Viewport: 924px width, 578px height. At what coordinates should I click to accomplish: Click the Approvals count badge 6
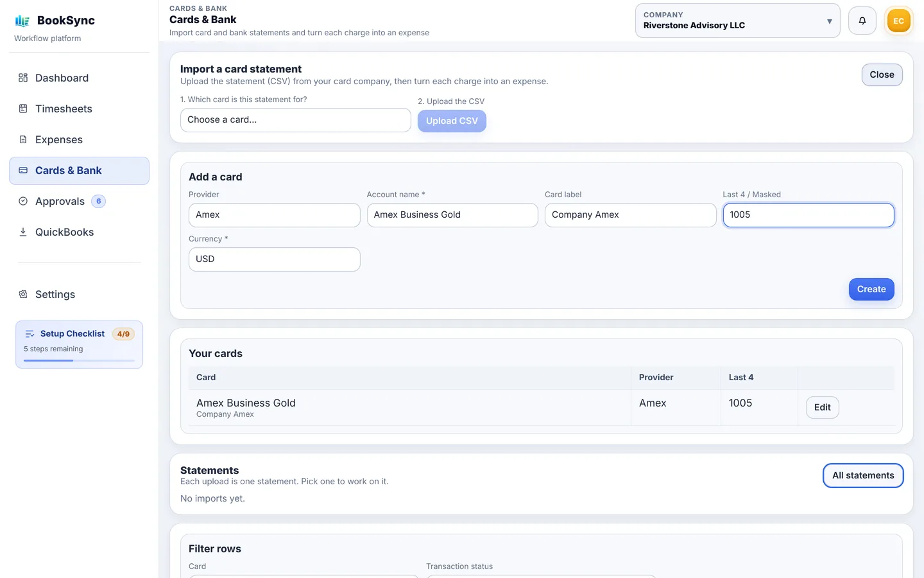point(98,201)
